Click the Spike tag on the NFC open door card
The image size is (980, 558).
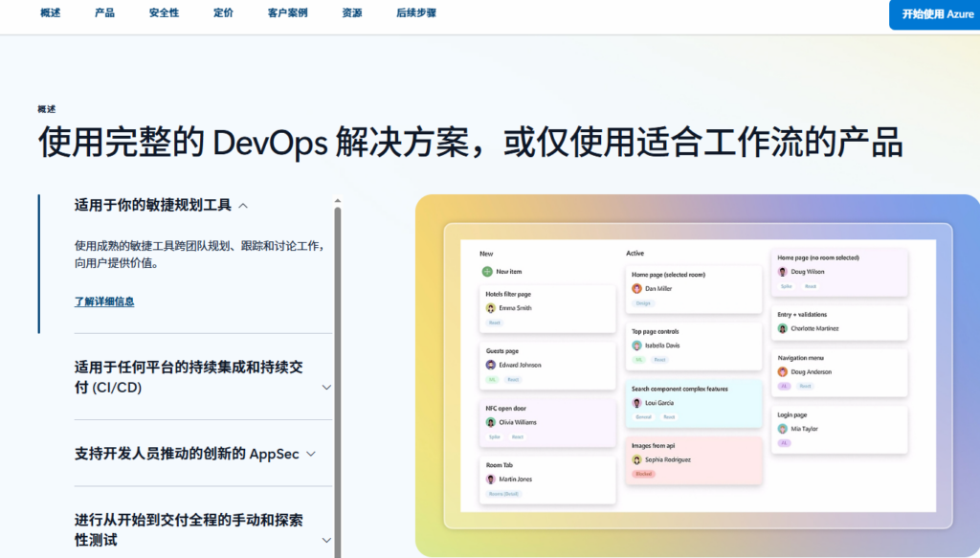(x=495, y=437)
